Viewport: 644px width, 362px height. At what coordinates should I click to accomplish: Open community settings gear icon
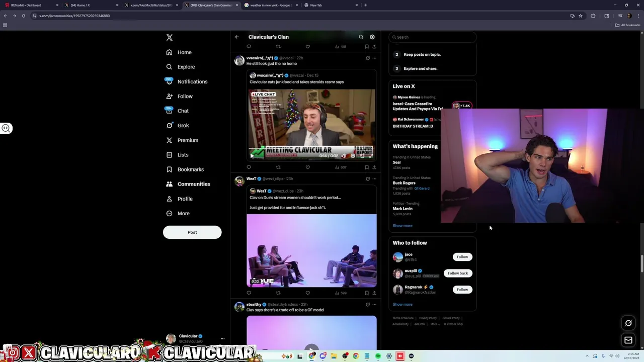[372, 37]
